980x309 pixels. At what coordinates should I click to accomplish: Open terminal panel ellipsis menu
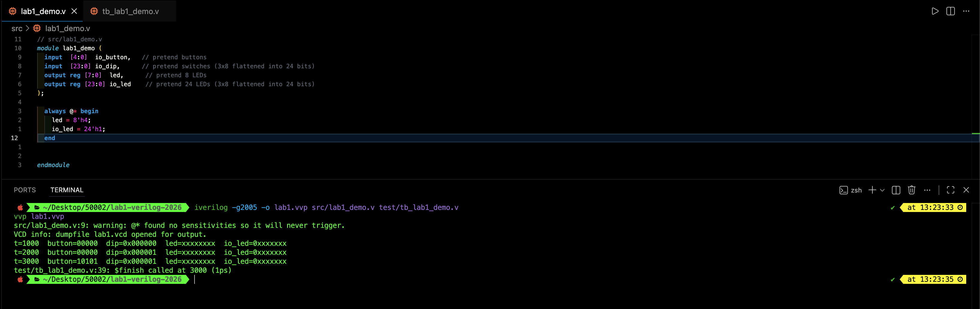pos(927,190)
